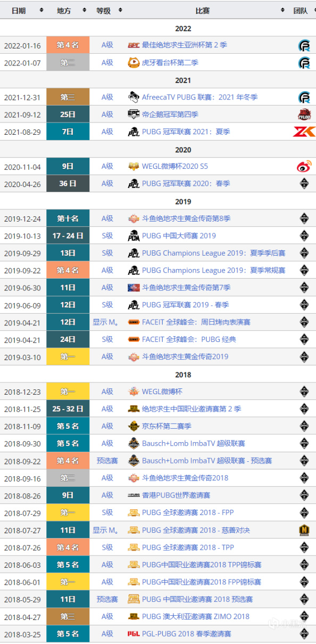Select the 36日 placement cell in the 2020-04-26 row
This screenshot has width=316, height=644.
click(68, 184)
